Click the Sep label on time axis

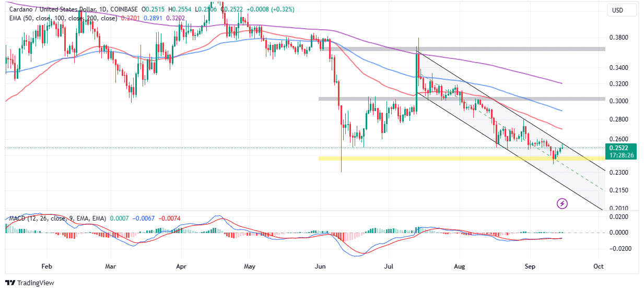coord(530,266)
